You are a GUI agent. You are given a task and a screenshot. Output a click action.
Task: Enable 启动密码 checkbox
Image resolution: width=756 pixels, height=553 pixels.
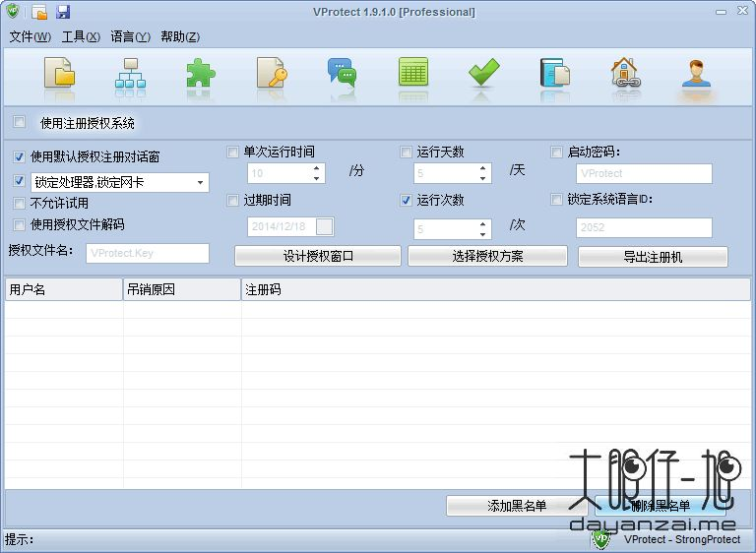[556, 153]
